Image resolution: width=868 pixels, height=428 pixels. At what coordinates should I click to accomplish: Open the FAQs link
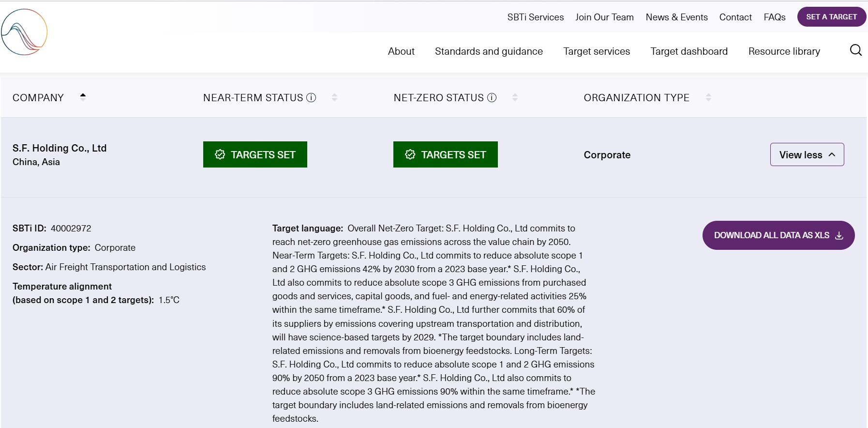[x=774, y=17]
